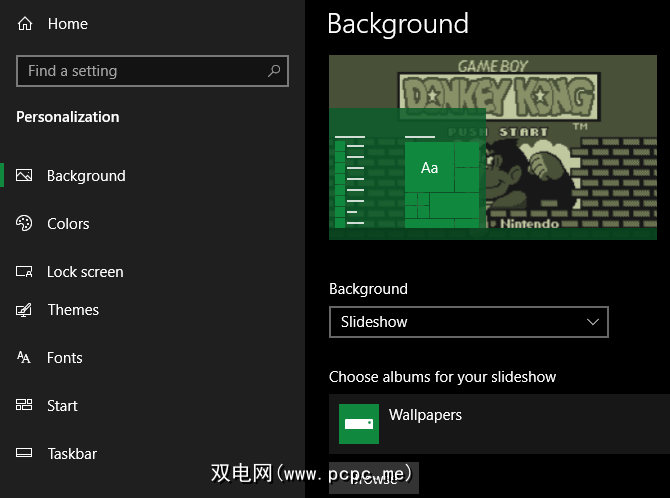Image resolution: width=670 pixels, height=498 pixels.
Task: Select the Wallpapers album entry
Action: [x=425, y=415]
